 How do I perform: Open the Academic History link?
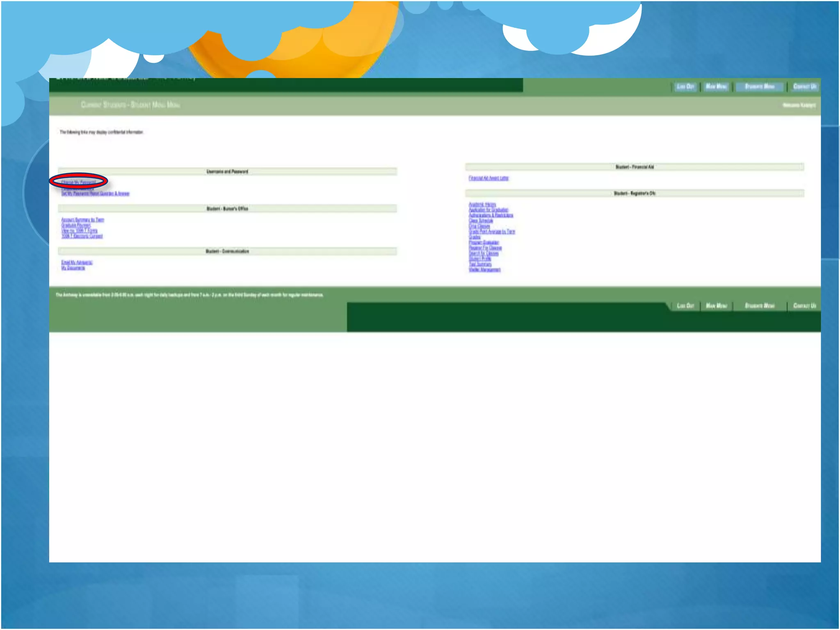[x=482, y=204]
